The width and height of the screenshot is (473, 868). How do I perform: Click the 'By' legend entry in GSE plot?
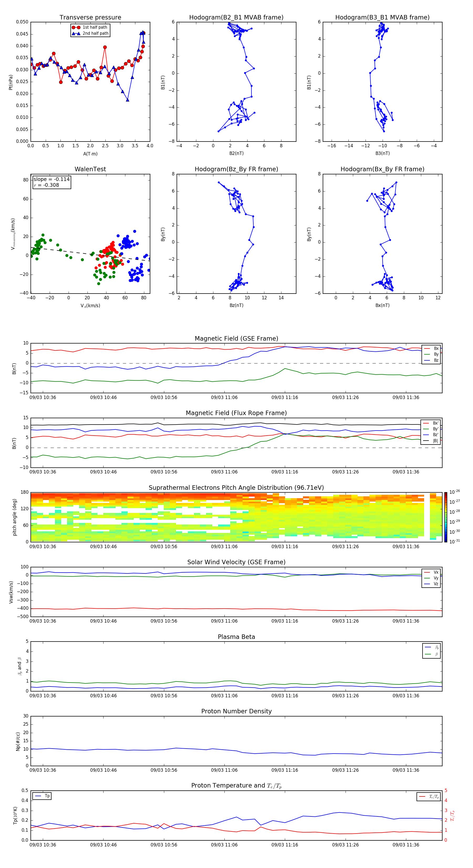tap(431, 354)
